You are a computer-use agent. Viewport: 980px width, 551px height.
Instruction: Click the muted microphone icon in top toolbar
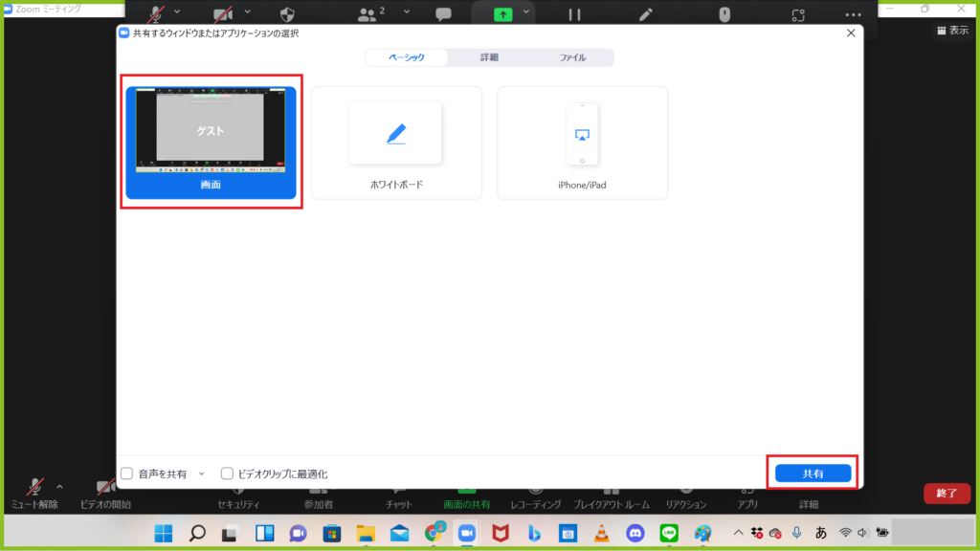[155, 13]
